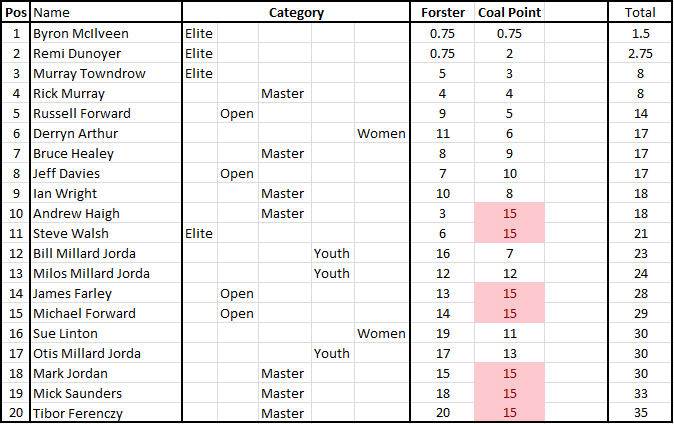Select the Total column header

point(640,13)
